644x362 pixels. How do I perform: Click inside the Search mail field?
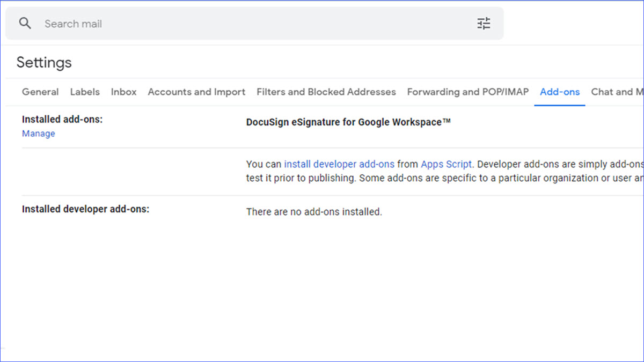(x=161, y=24)
